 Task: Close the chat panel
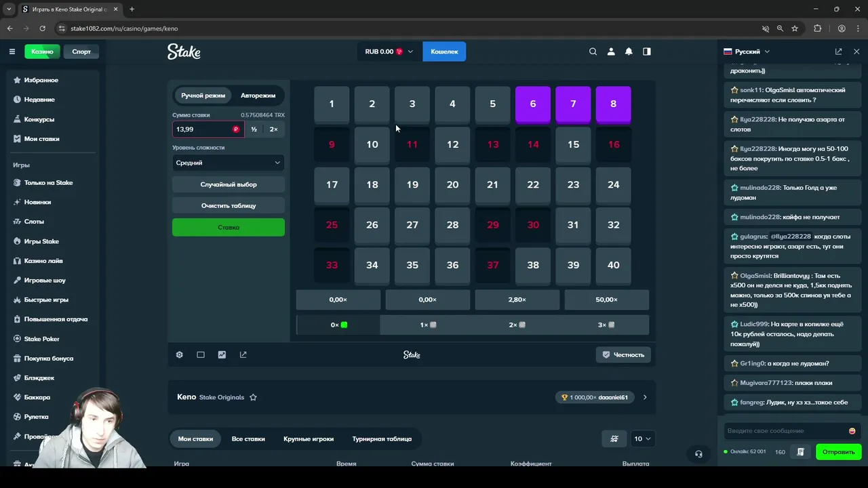coord(856,52)
